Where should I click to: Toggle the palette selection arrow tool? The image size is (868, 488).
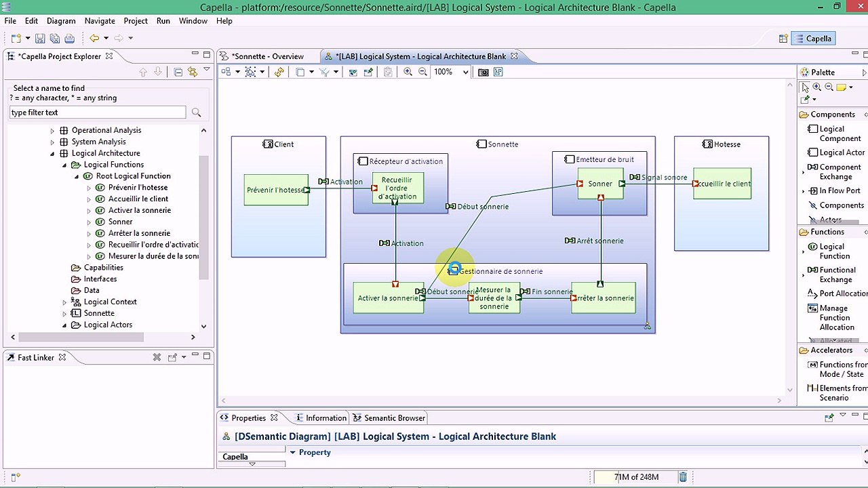pyautogui.click(x=805, y=87)
